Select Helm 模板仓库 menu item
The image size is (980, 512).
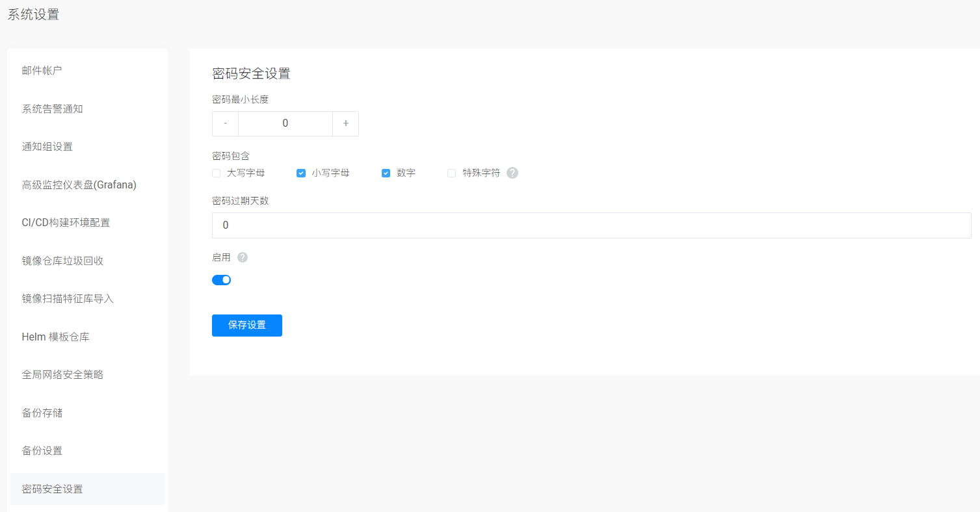[56, 337]
